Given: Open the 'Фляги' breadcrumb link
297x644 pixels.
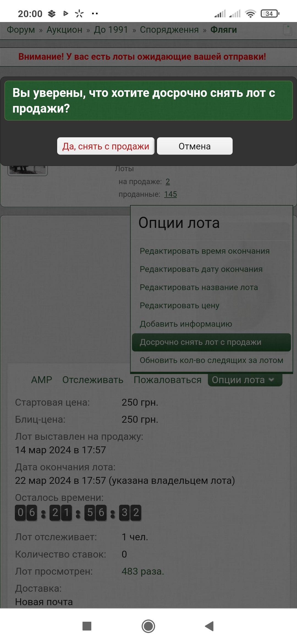Looking at the screenshot, I should 224,30.
